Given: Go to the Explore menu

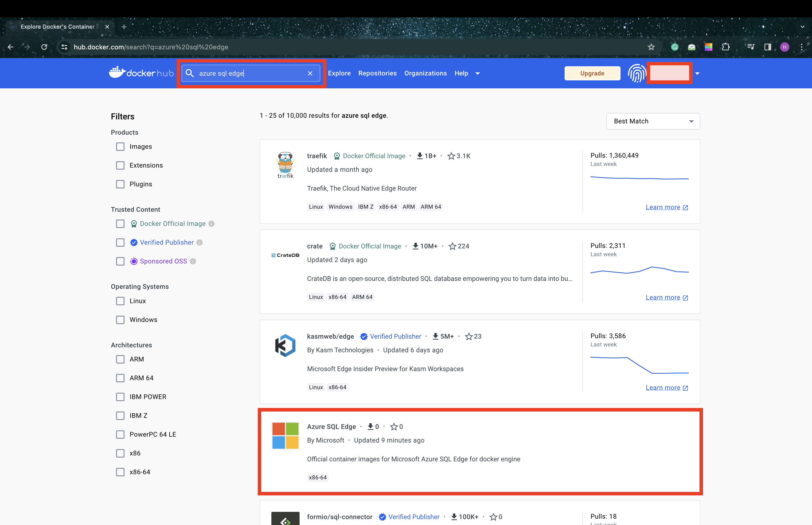Looking at the screenshot, I should (x=339, y=73).
